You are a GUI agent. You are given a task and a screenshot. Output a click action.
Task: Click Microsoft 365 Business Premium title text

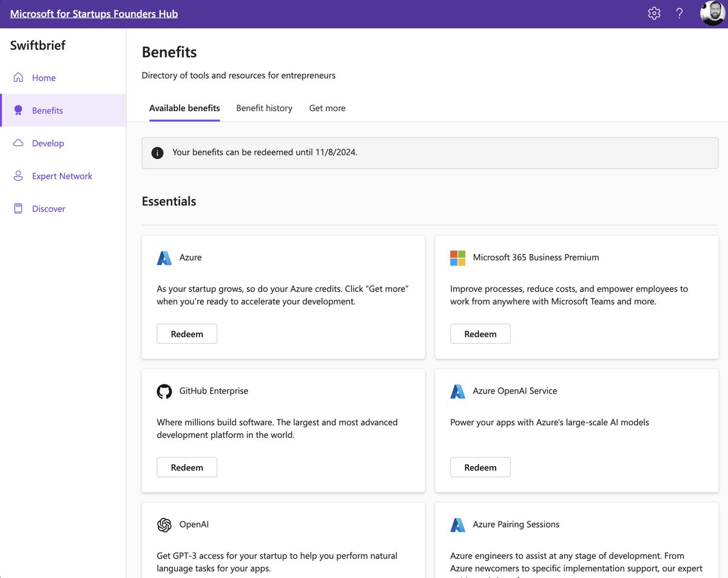pyautogui.click(x=536, y=257)
